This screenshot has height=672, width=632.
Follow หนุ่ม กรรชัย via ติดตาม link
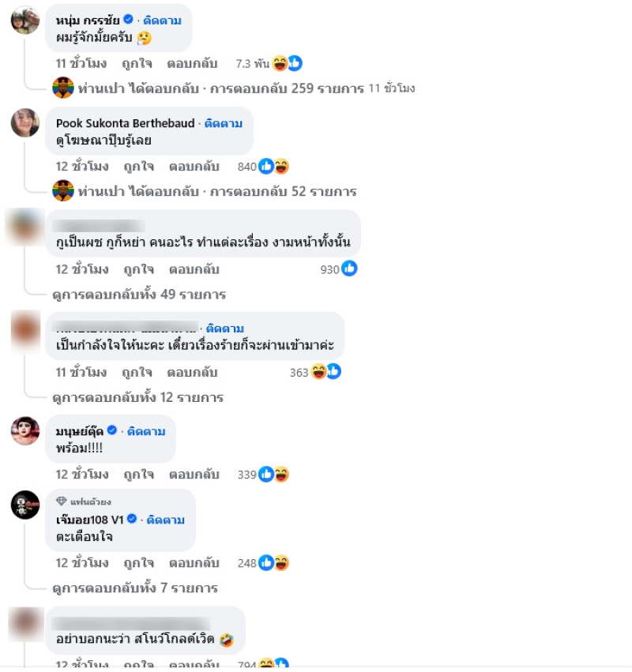[x=162, y=21]
